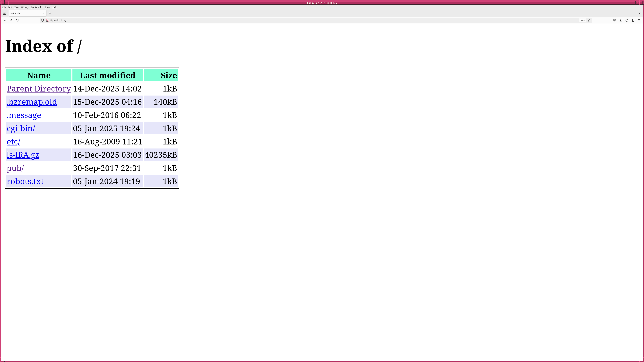
Task: Expand the list all tabs chevron
Action: click(639, 13)
